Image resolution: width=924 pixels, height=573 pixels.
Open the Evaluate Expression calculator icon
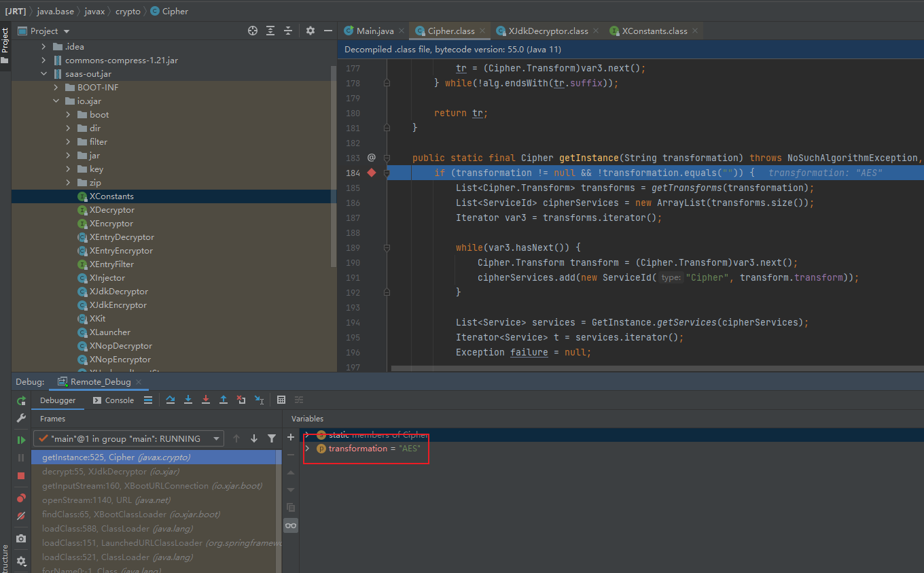click(x=281, y=400)
